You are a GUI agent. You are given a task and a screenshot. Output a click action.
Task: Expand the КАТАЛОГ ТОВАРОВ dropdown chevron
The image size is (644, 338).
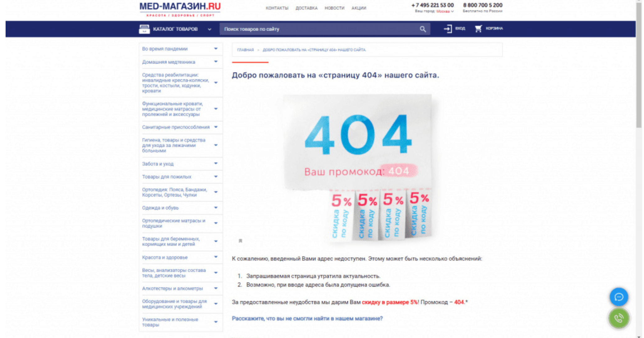click(209, 29)
